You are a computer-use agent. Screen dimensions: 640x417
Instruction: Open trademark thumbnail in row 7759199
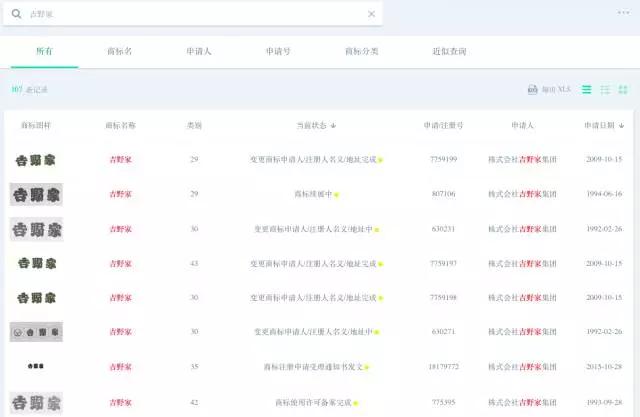click(x=36, y=160)
